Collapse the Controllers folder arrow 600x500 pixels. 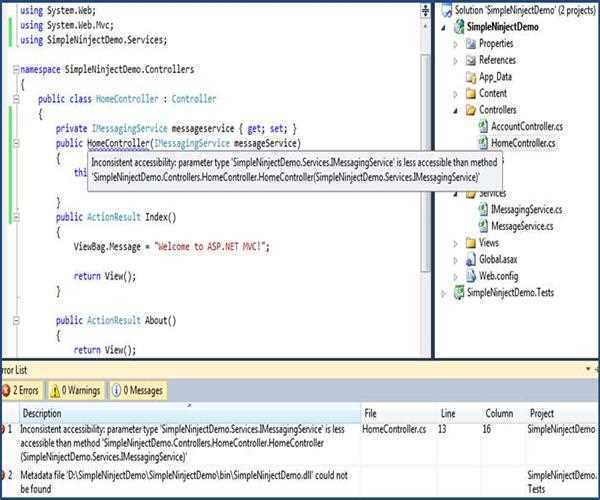click(456, 110)
